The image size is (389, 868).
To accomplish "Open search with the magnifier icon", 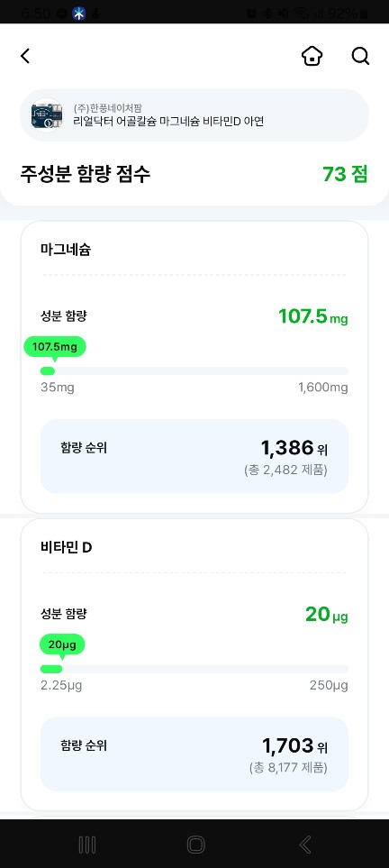I will coord(360,56).
